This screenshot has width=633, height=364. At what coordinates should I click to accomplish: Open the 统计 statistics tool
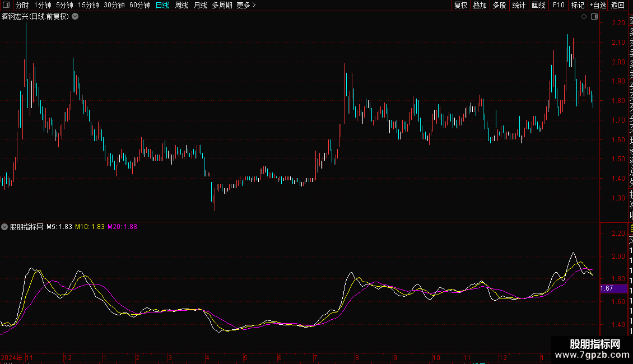[519, 5]
